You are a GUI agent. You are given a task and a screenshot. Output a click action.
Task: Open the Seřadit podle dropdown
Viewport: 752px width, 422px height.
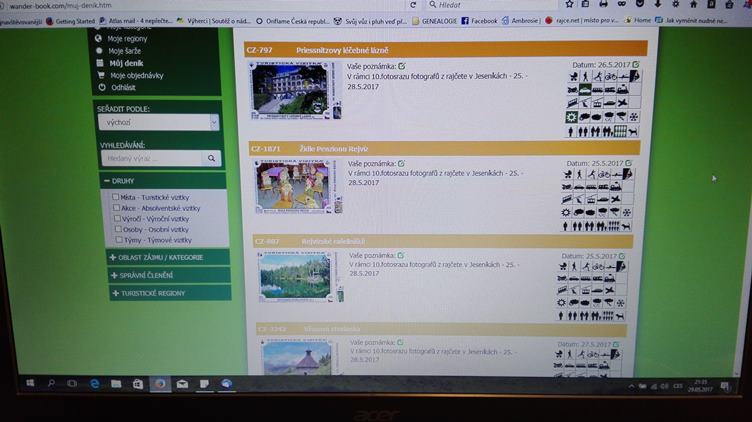[158, 122]
